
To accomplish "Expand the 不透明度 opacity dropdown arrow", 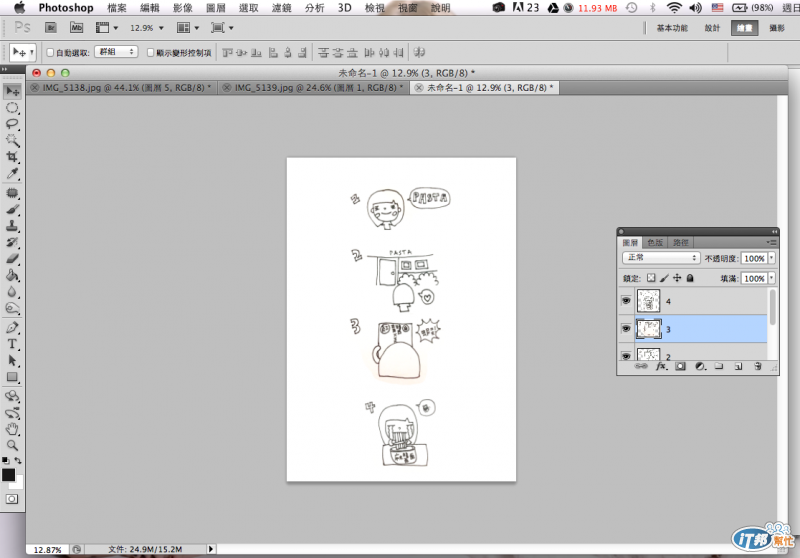I will pos(773,258).
